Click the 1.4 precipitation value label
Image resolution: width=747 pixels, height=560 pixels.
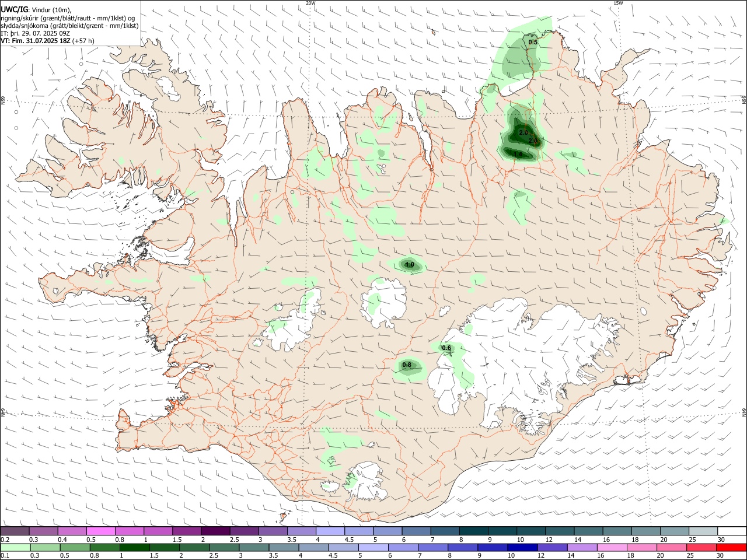pyautogui.click(x=518, y=154)
